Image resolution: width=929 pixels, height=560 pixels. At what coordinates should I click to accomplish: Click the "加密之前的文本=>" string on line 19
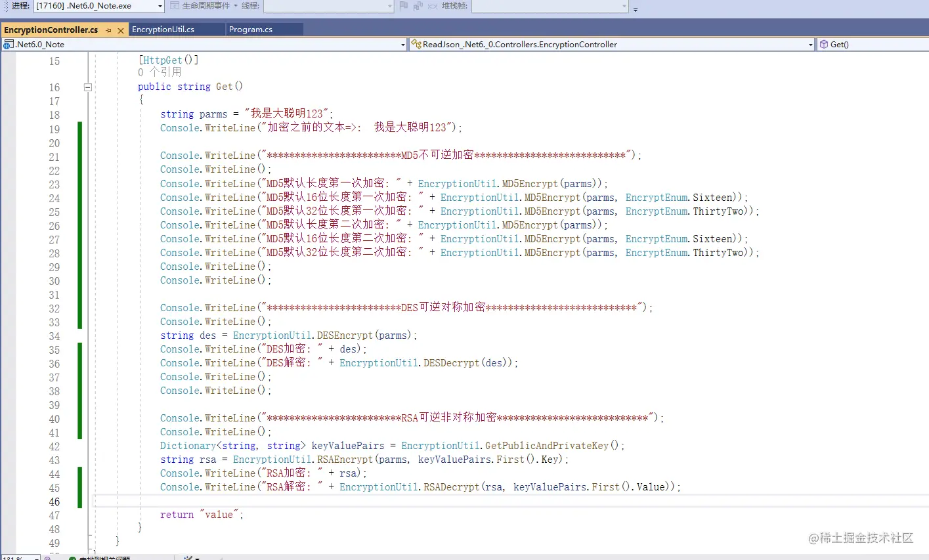[x=313, y=127]
